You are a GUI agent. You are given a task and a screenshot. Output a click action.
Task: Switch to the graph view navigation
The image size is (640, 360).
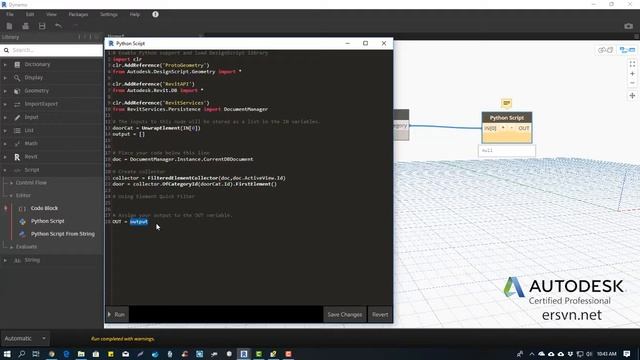coord(627,50)
